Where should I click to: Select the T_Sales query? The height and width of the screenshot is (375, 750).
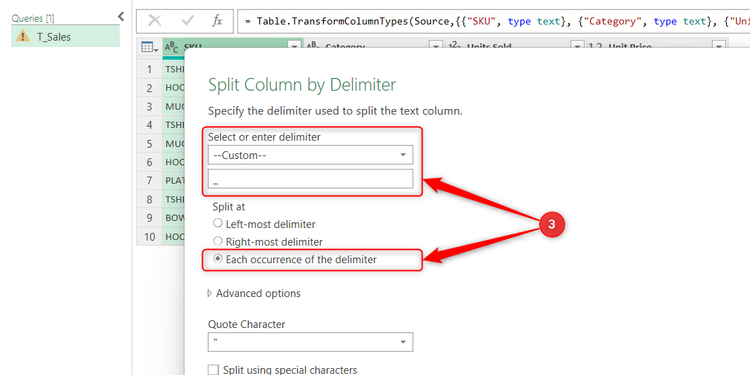66,36
